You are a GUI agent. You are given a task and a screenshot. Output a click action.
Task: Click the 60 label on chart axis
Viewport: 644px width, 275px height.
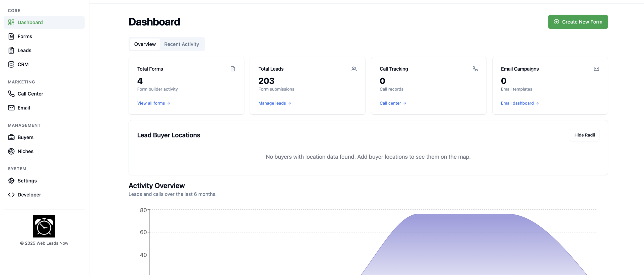[x=143, y=232]
